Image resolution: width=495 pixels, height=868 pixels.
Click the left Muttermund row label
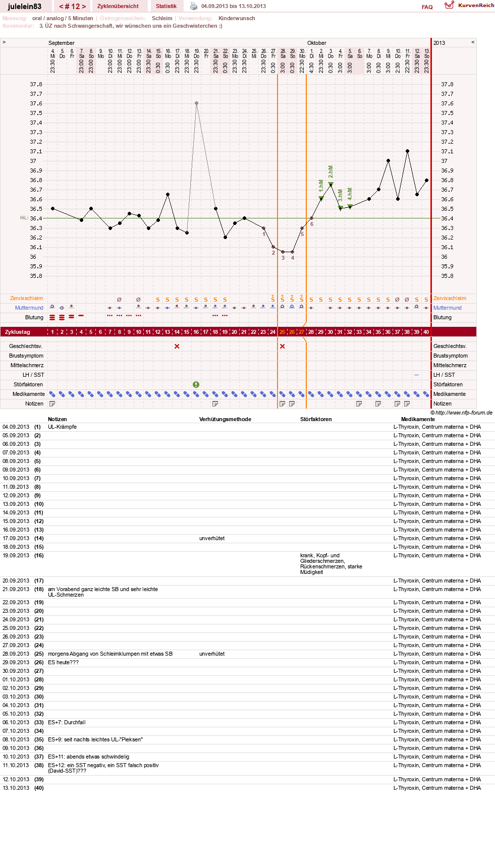pyautogui.click(x=29, y=308)
